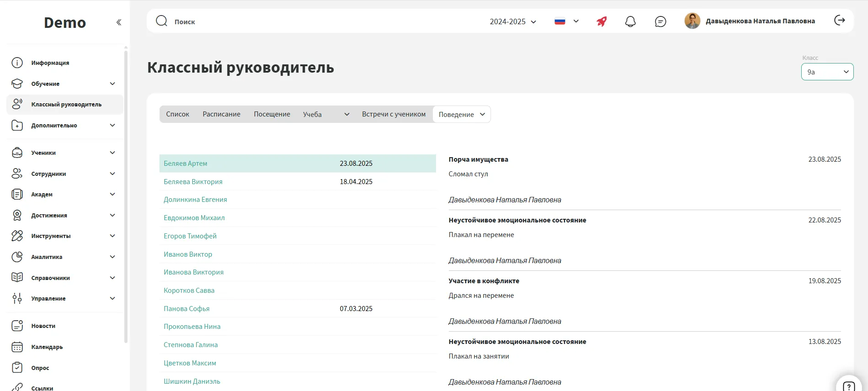
Task: Select student Панова Софья
Action: click(186, 309)
